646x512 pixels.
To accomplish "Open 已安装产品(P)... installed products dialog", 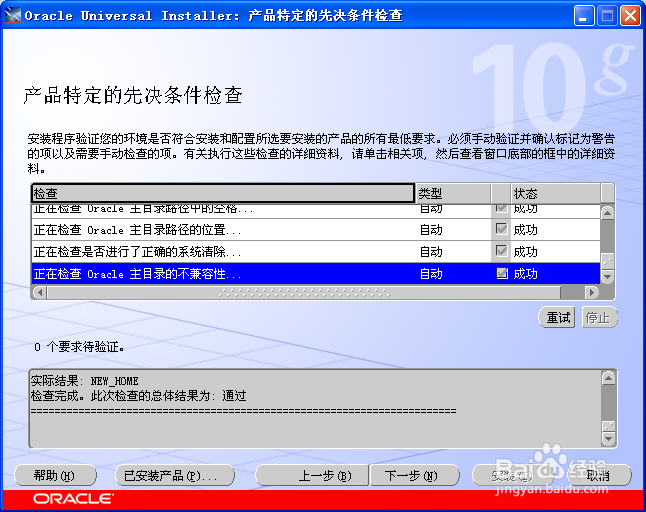I will pyautogui.click(x=175, y=476).
